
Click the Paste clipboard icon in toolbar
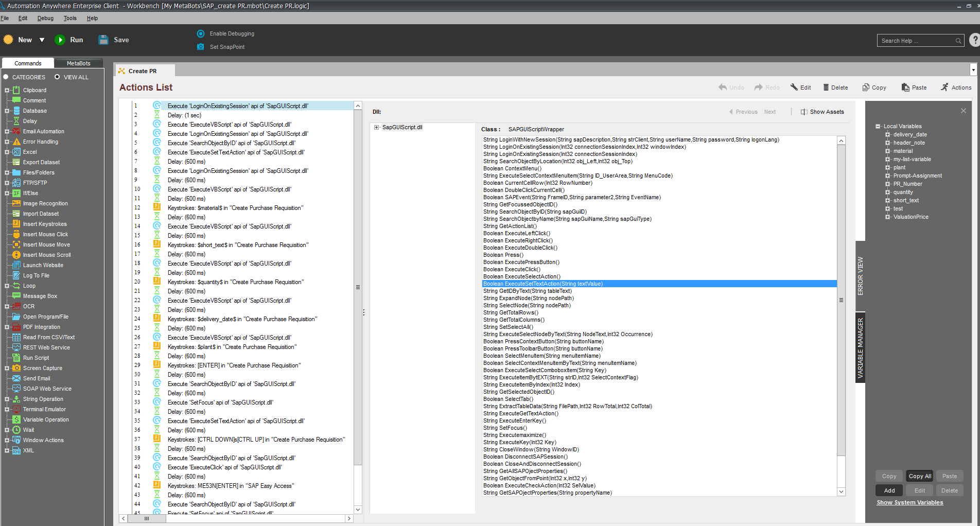(905, 87)
